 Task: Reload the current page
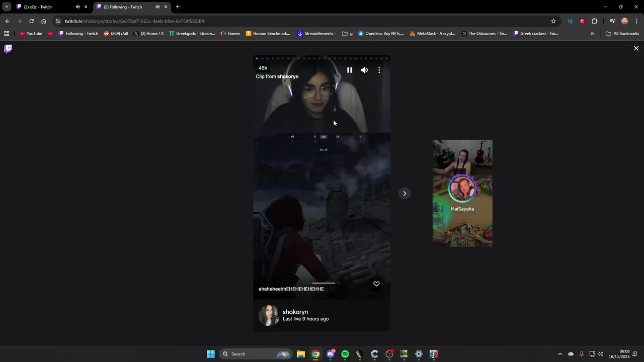point(31,21)
